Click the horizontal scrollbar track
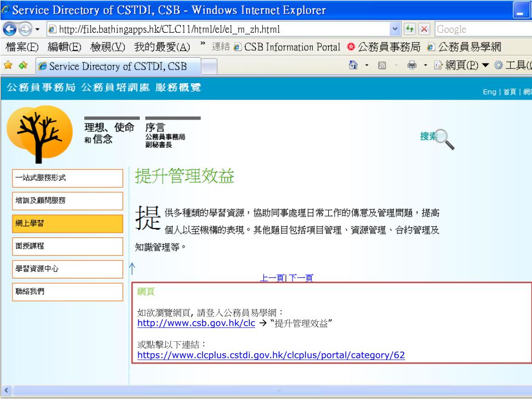This screenshot has width=532, height=399. point(272,390)
